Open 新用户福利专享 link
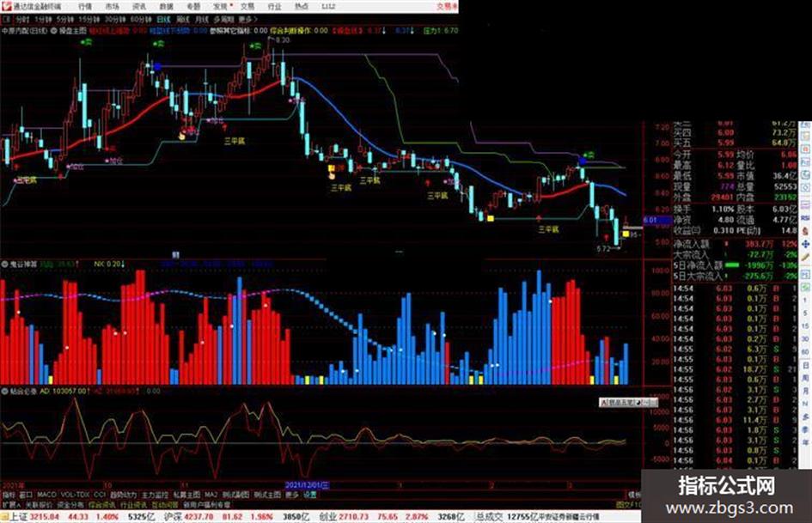The height and width of the screenshot is (523, 812). click(206, 504)
